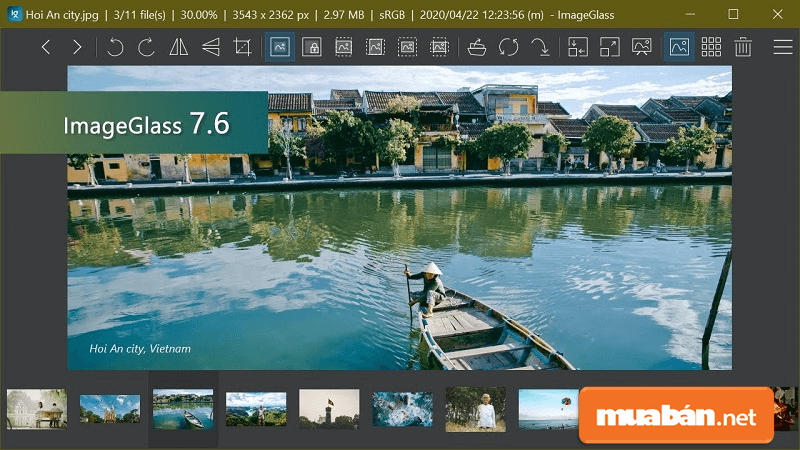Refresh the current image
Screen dimensions: 800x450
coord(509,47)
